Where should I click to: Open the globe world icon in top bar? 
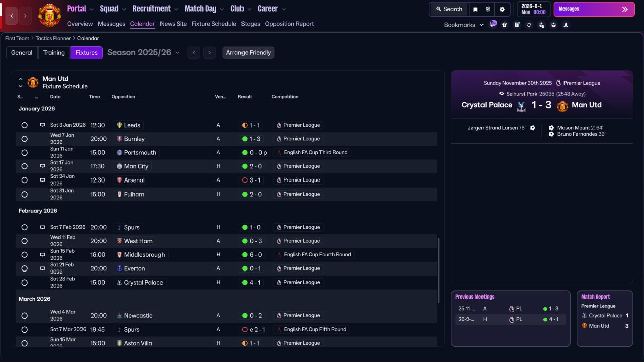(488, 9)
